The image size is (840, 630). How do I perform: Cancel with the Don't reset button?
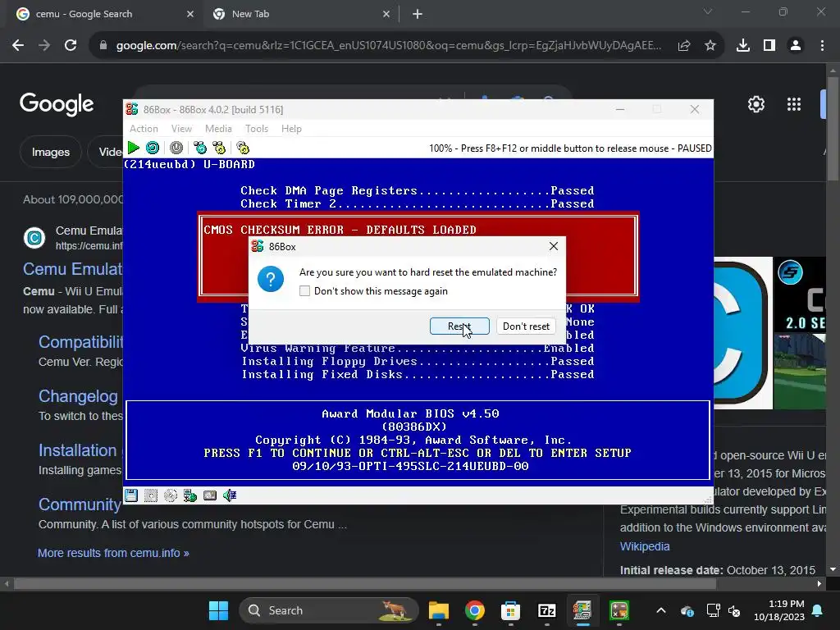point(526,326)
